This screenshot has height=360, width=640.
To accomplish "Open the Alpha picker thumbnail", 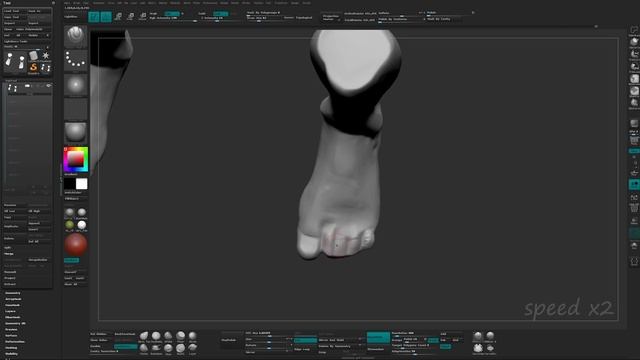I will pyautogui.click(x=76, y=85).
